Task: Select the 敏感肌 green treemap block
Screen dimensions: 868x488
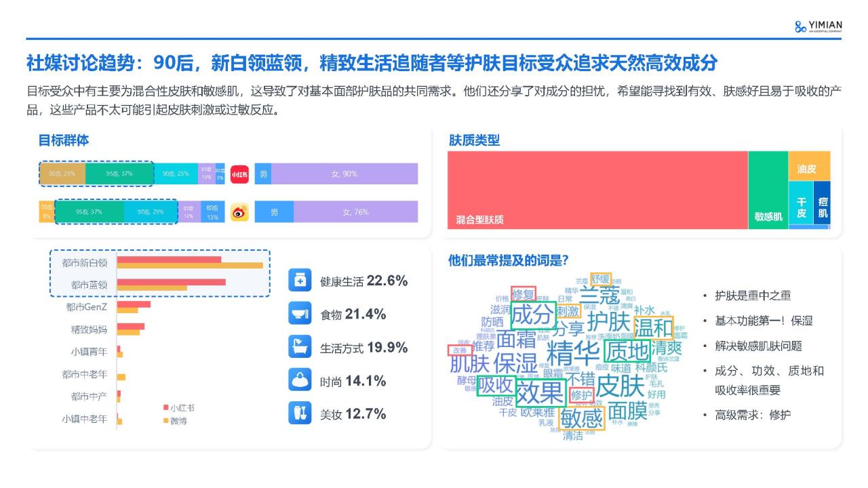Action: point(768,190)
